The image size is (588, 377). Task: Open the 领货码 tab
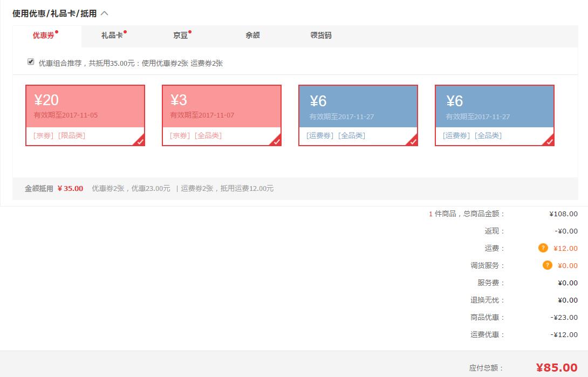tap(320, 36)
